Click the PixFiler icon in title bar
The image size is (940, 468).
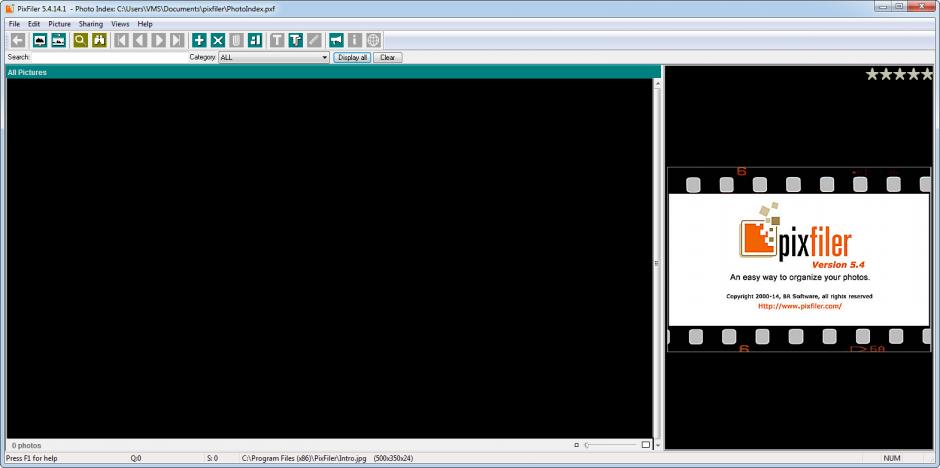point(10,9)
